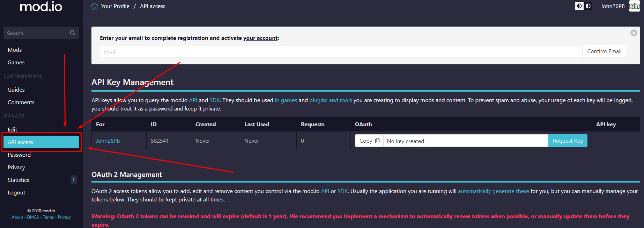This screenshot has width=644, height=228.
Task: Click the 'OAuth' column header
Action: [x=363, y=124]
